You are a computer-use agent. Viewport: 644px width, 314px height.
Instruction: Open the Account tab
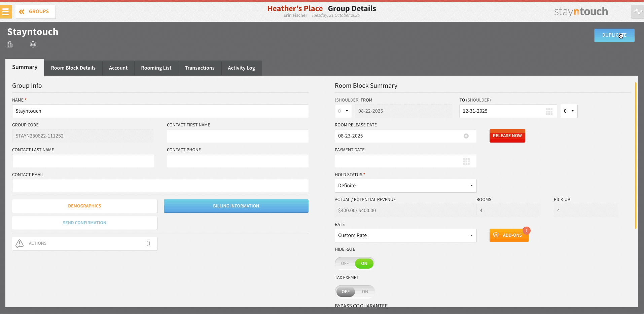pos(118,68)
